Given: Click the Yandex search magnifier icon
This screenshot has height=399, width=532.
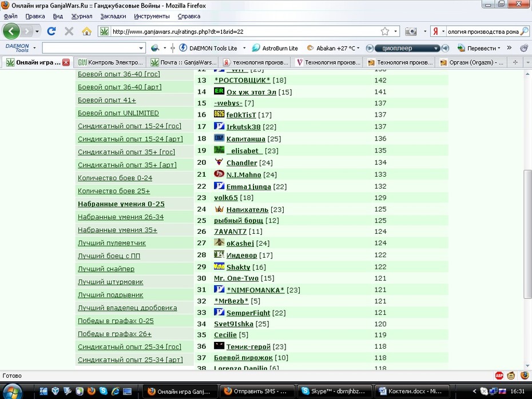Looking at the screenshot, I should pos(525,31).
